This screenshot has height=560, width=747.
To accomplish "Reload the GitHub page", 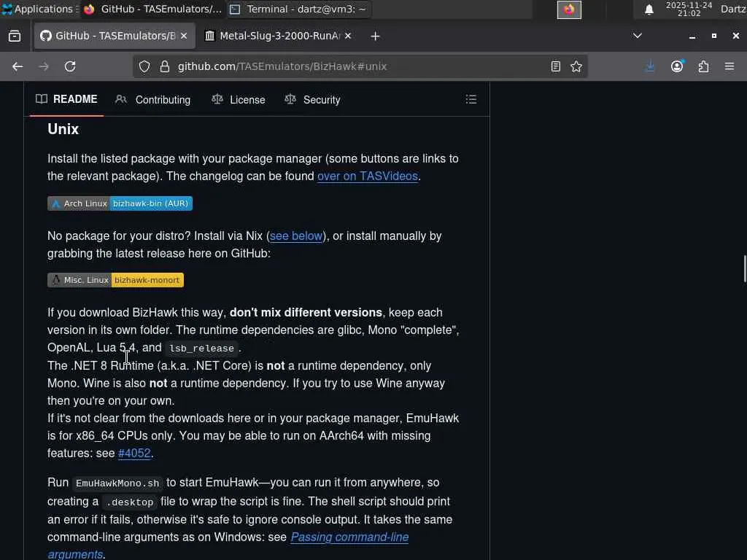I will (x=70, y=66).
